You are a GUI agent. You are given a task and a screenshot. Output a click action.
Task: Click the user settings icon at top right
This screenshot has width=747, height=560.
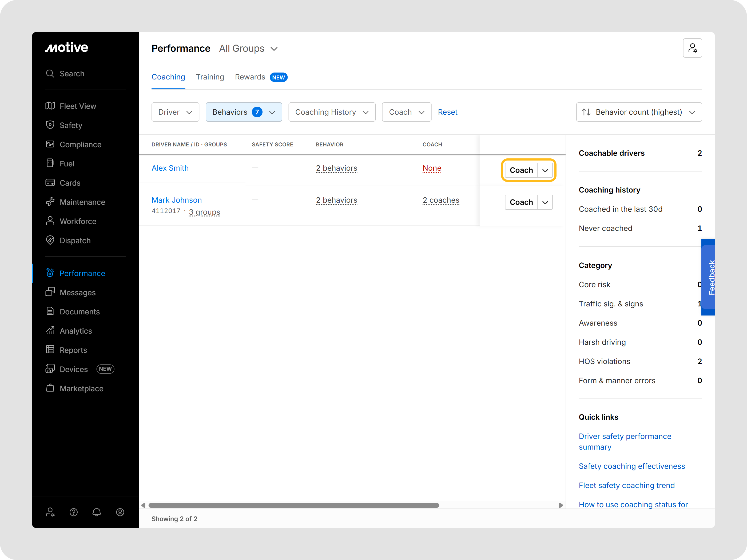692,48
